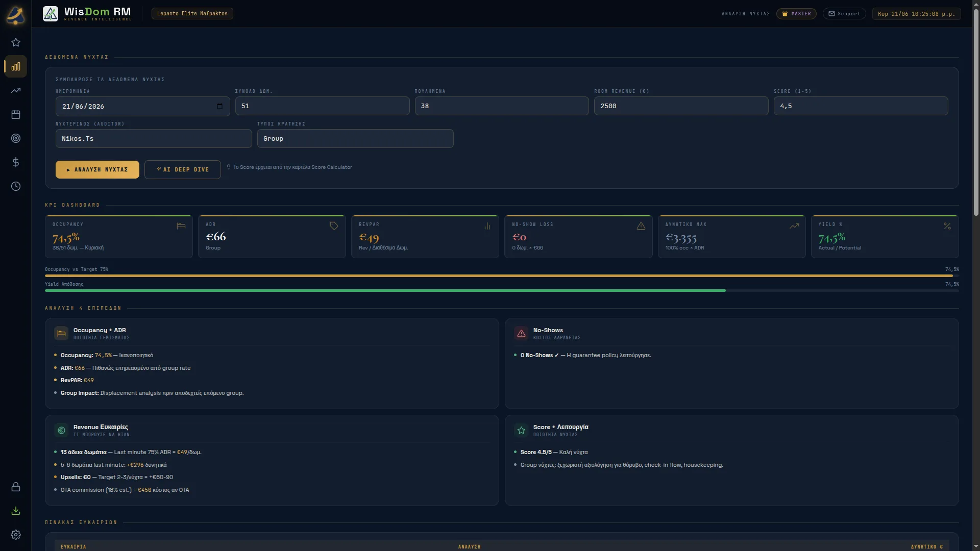Image resolution: width=980 pixels, height=551 pixels.
Task: Click the '0 No-Shows' guarantee policy line
Action: (x=585, y=355)
